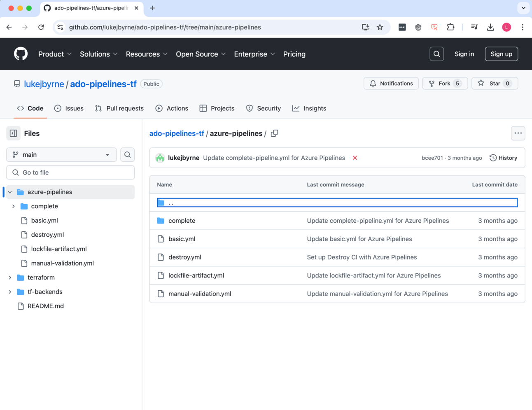Expand the tf-backends folder in tree
This screenshot has width=532, height=410.
click(x=10, y=292)
